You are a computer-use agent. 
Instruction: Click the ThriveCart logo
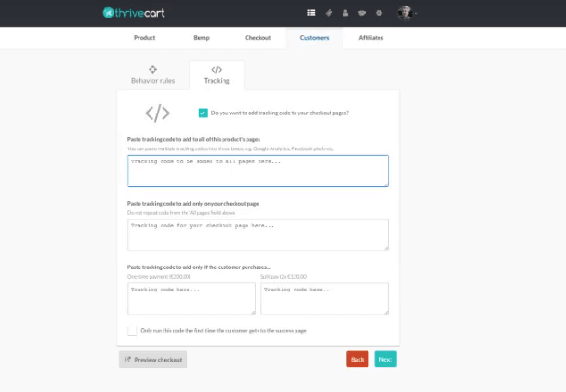(134, 13)
